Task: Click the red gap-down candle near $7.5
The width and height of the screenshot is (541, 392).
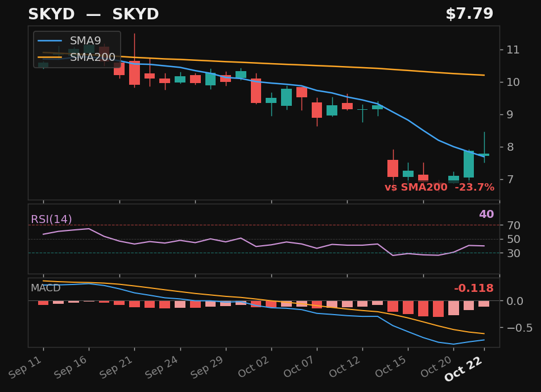Action: click(393, 168)
